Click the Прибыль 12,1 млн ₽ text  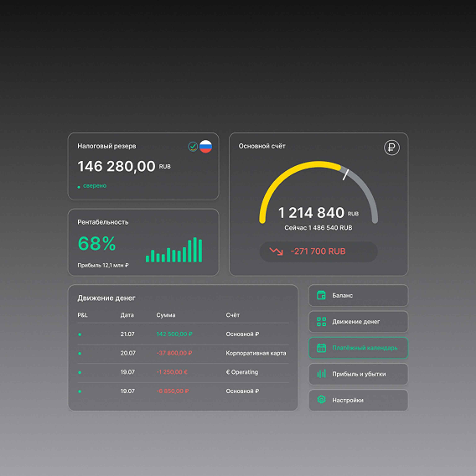103,265
